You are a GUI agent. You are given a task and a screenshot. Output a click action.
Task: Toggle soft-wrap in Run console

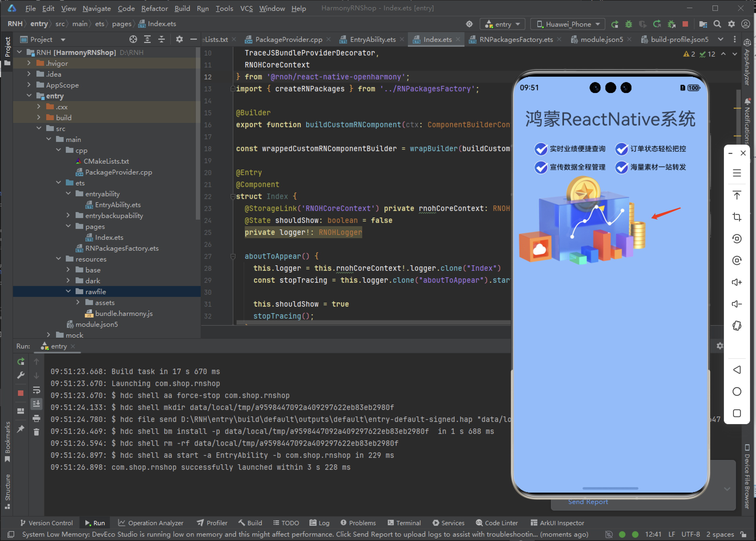pyautogui.click(x=36, y=390)
